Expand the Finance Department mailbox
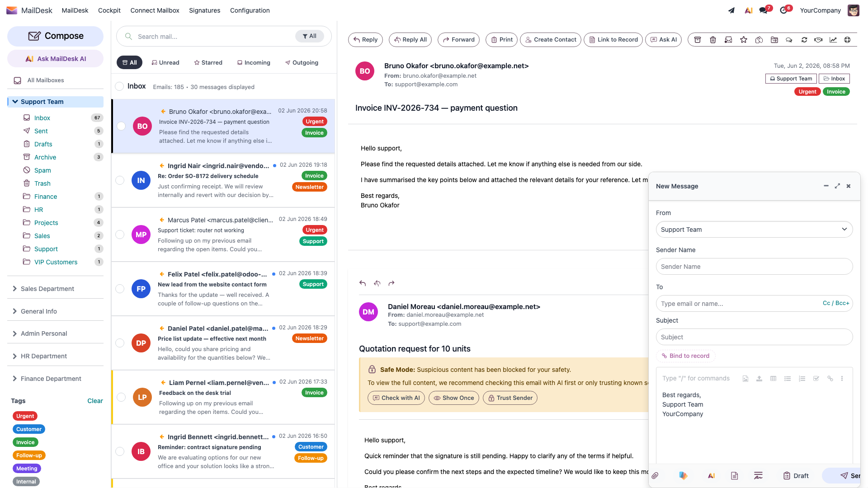 tap(15, 379)
